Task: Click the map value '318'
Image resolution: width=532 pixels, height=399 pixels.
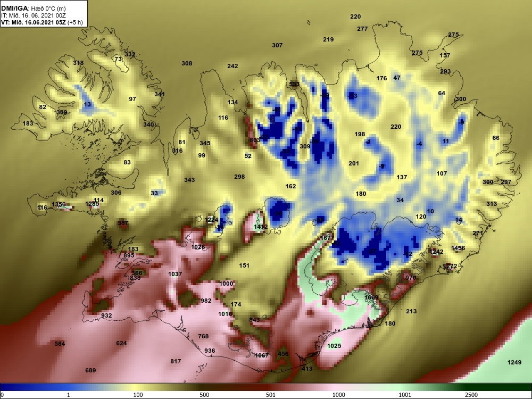Action: click(x=78, y=63)
